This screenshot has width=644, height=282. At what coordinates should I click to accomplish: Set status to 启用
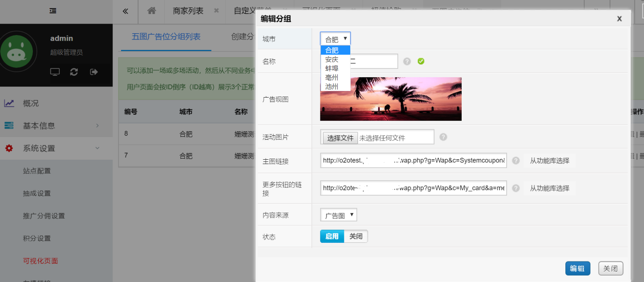point(332,236)
